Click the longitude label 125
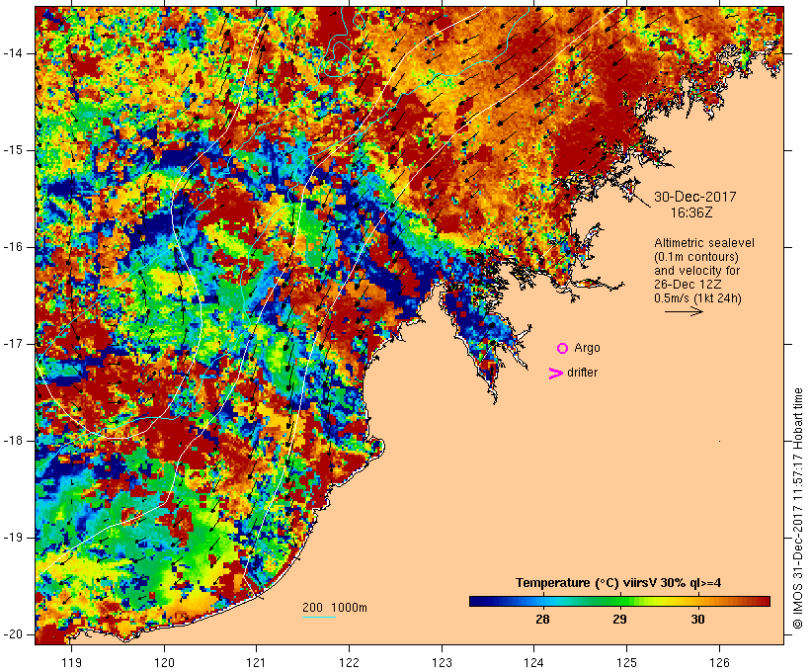Image resolution: width=810 pixels, height=672 pixels. click(x=626, y=662)
